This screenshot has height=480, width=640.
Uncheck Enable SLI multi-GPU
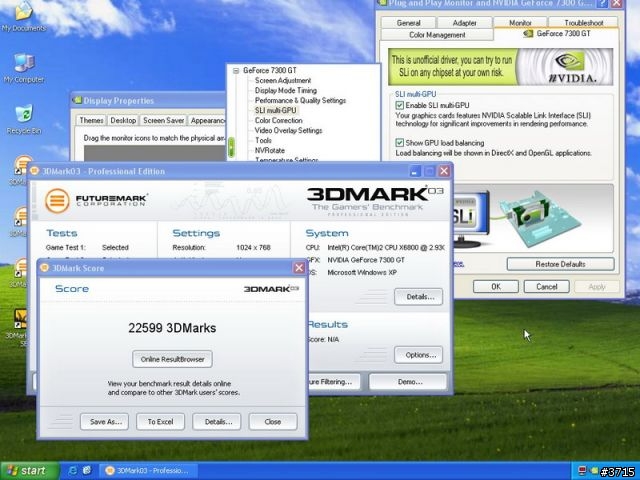pyautogui.click(x=400, y=105)
